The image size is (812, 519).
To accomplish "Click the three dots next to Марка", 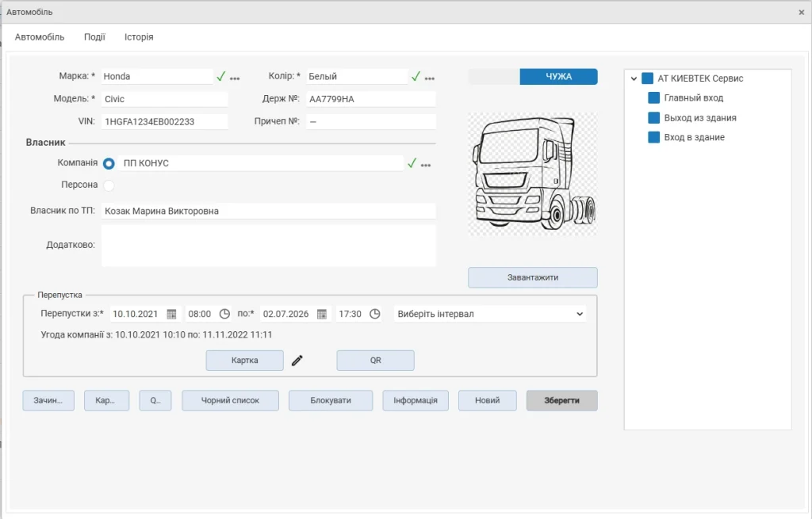I will tap(235, 78).
